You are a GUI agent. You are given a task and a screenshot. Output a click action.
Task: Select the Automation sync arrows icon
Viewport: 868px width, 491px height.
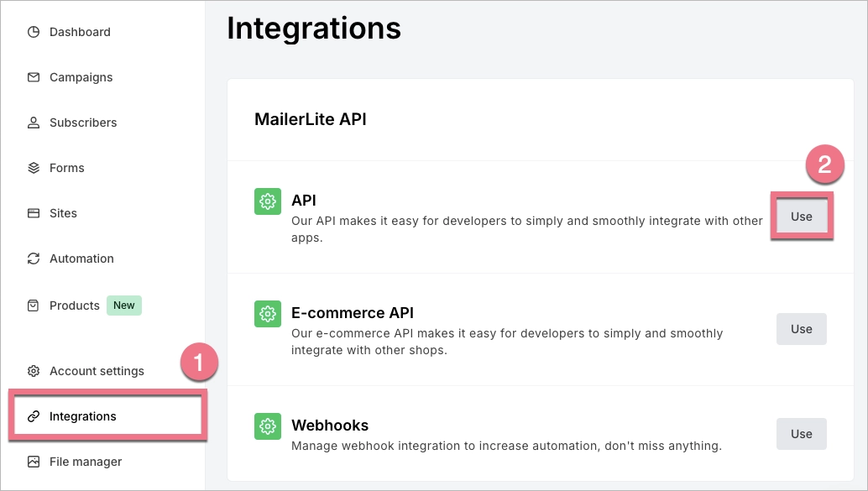[x=33, y=258]
